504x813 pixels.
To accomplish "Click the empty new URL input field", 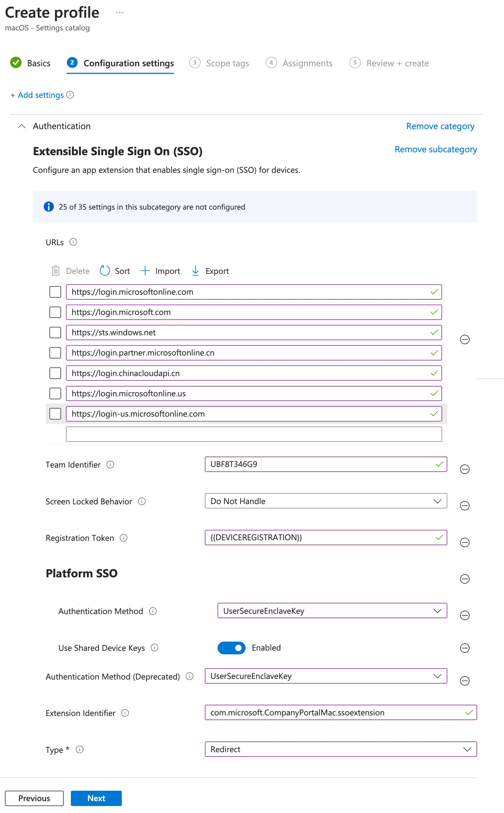I will [254, 434].
